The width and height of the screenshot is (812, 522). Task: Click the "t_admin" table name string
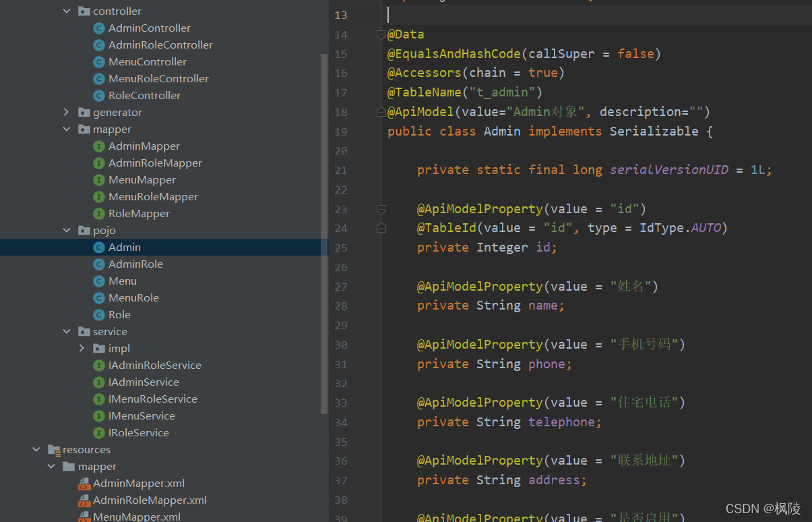[x=502, y=92]
